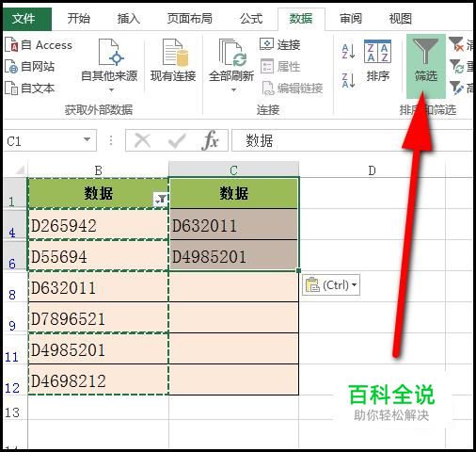Select row 1 header

click(15, 193)
